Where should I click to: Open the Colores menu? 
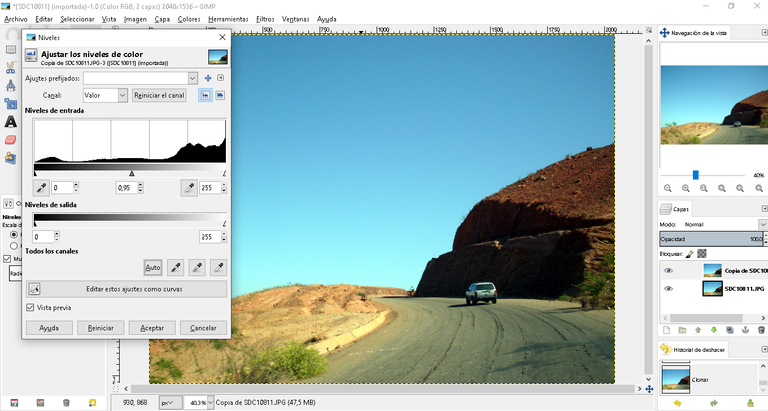[x=189, y=19]
